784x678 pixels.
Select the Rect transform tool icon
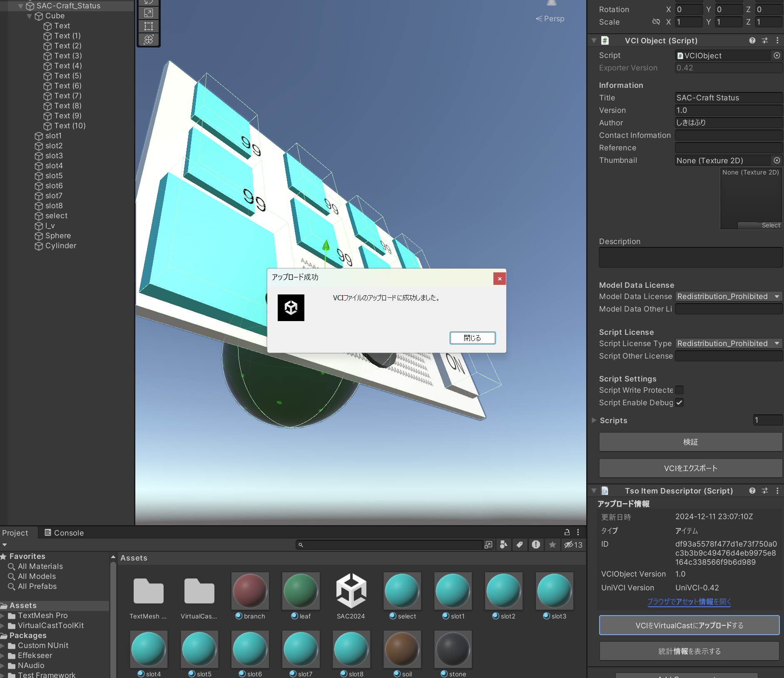click(x=149, y=26)
